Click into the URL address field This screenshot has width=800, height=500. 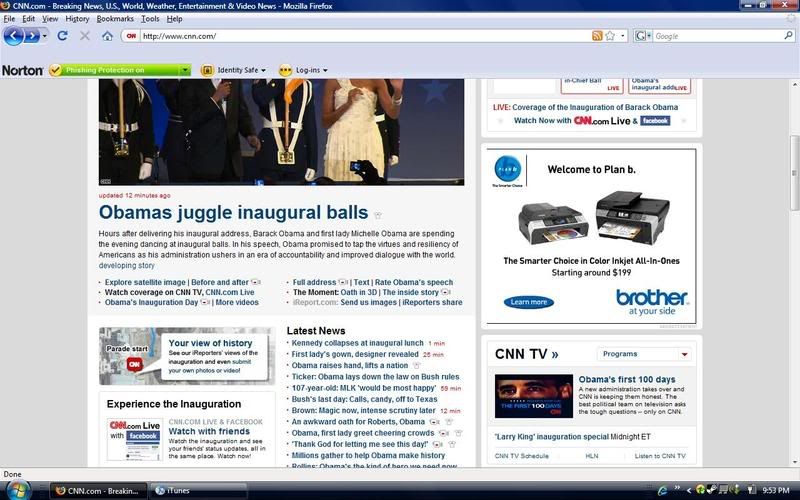365,36
